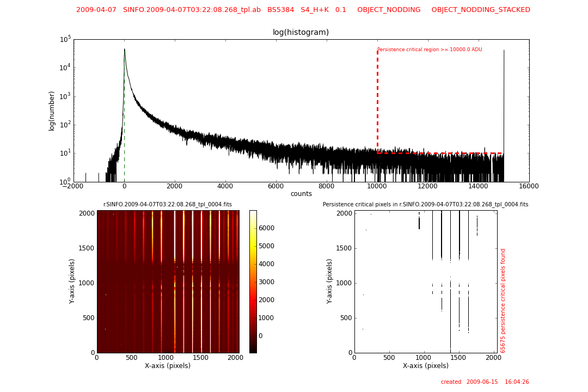Click the persistence critical pixels map on right
The image size is (588, 392).
click(x=425, y=281)
